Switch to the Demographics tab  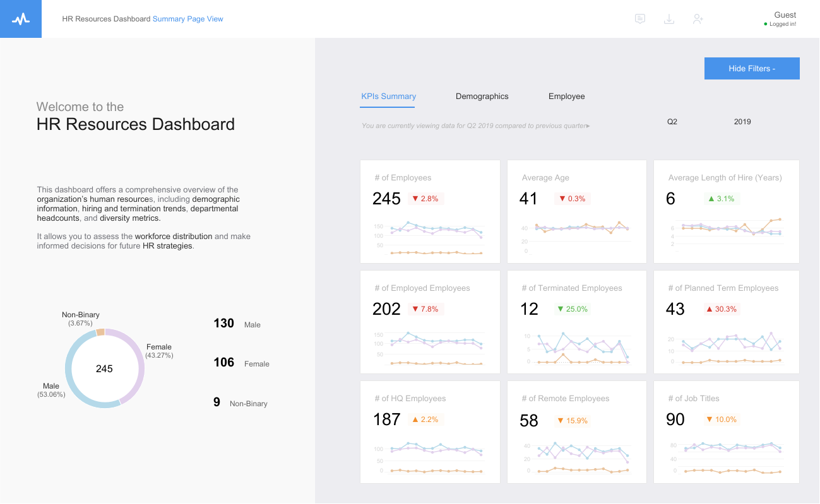click(482, 97)
